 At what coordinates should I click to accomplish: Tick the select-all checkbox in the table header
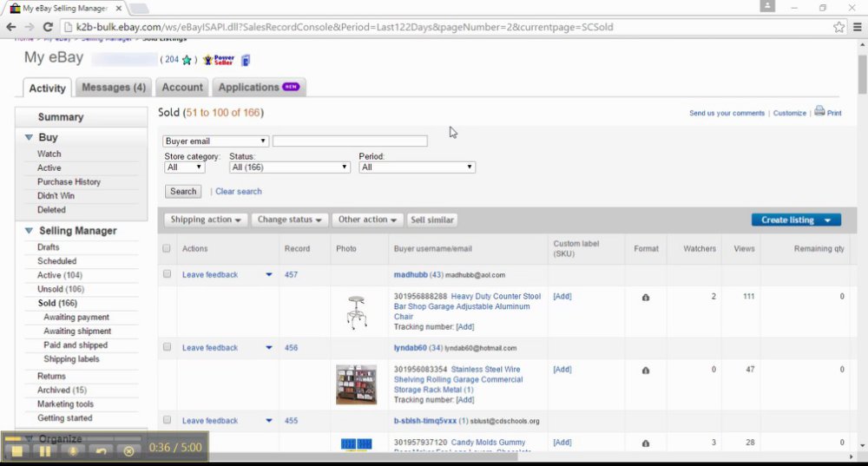click(x=167, y=248)
